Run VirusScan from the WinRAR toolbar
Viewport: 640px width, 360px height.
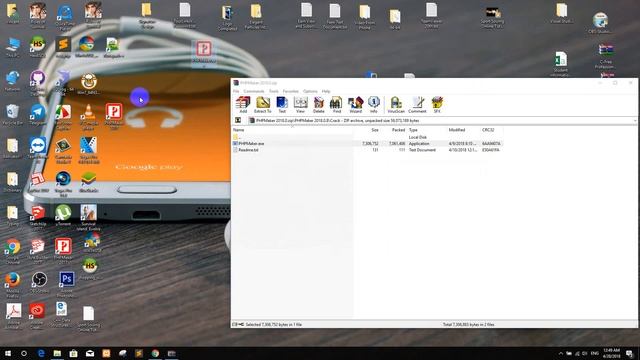click(396, 105)
